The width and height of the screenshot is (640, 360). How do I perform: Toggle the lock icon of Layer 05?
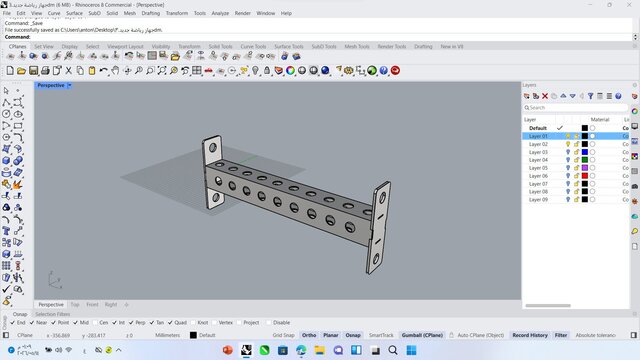pos(576,168)
